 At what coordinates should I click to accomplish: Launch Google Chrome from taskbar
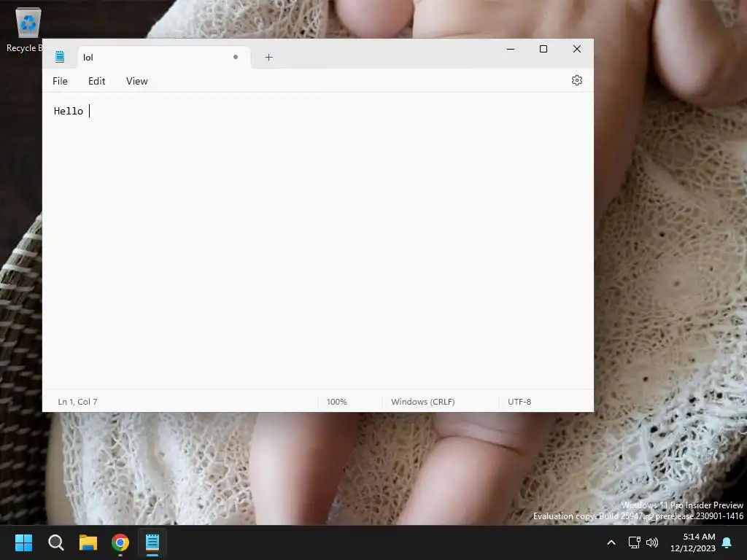coord(120,542)
